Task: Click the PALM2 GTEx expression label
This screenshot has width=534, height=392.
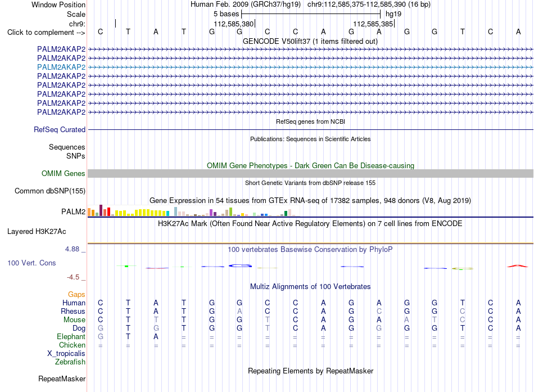Action: point(73,211)
